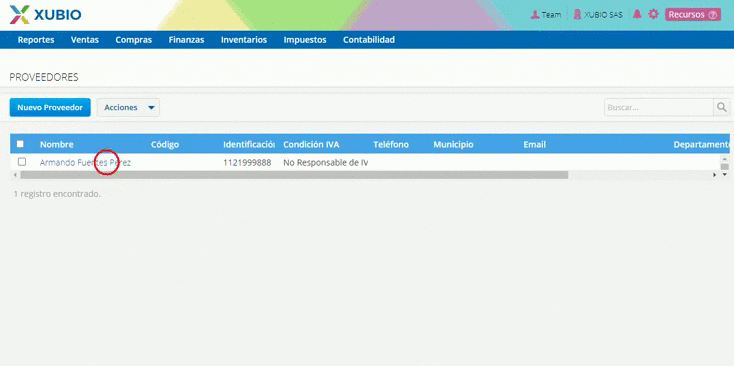Open the Finanzas menu

(186, 40)
